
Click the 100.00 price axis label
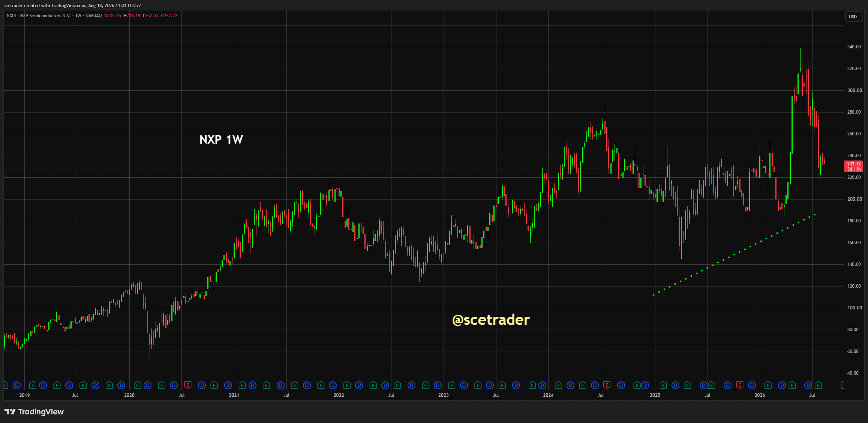(x=855, y=308)
